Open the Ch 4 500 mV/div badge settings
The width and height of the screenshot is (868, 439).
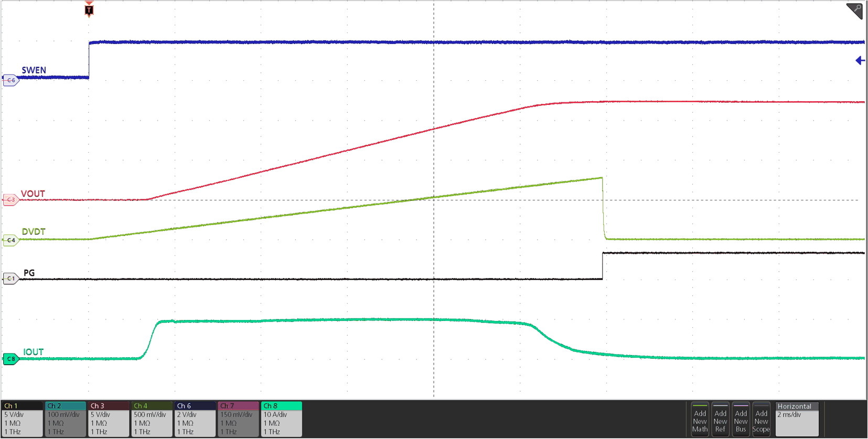152,419
